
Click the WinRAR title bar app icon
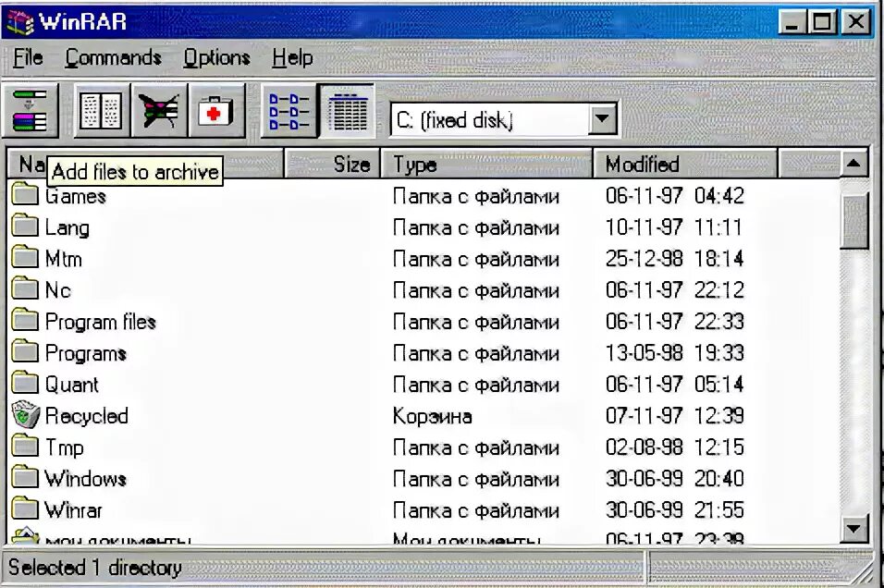click(x=19, y=22)
